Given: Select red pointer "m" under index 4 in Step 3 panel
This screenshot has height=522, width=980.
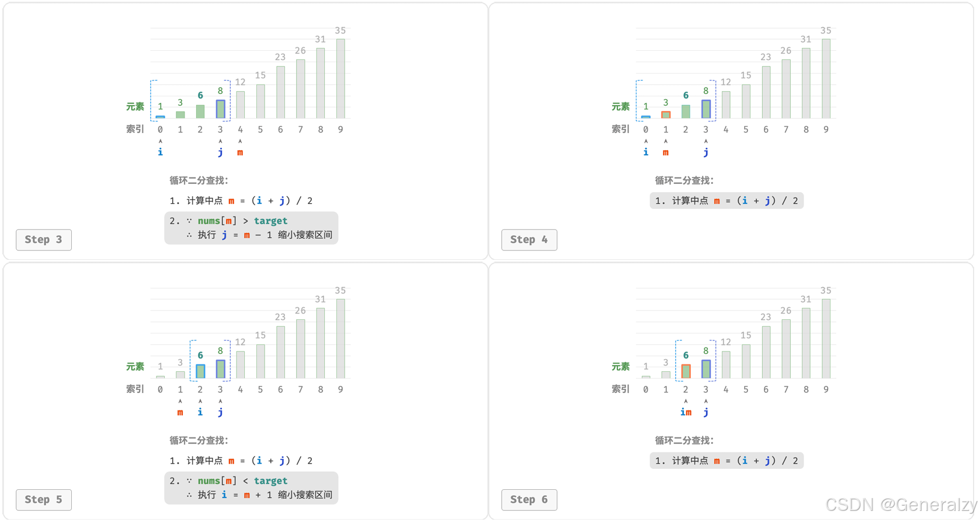Looking at the screenshot, I should pos(240,152).
